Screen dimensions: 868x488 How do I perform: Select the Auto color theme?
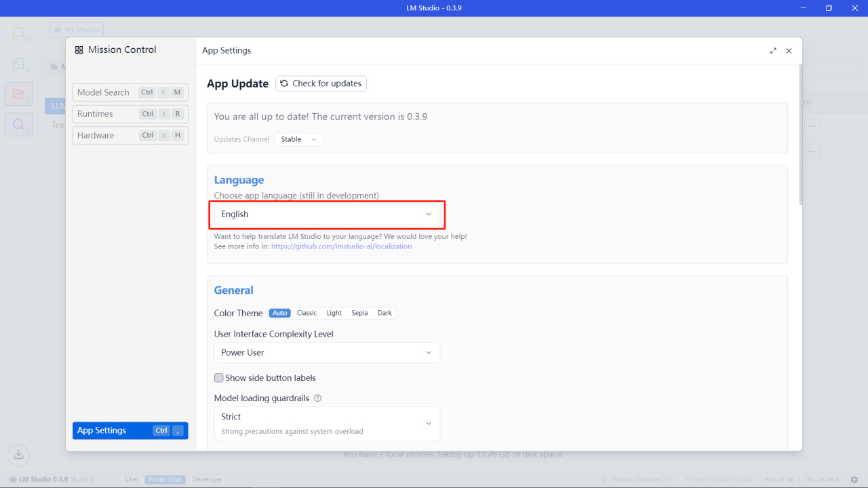(x=280, y=313)
